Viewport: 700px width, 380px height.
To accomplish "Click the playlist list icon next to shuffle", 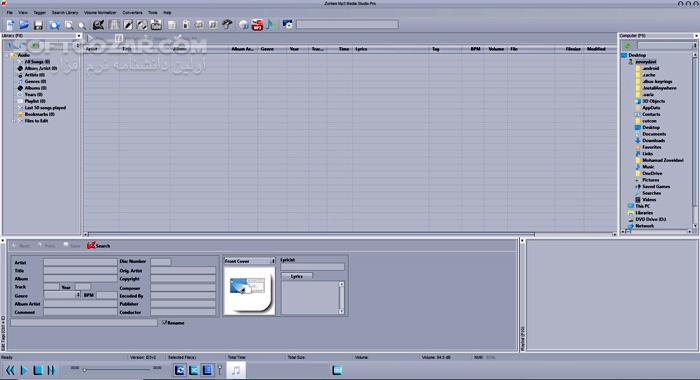I will point(208,370).
